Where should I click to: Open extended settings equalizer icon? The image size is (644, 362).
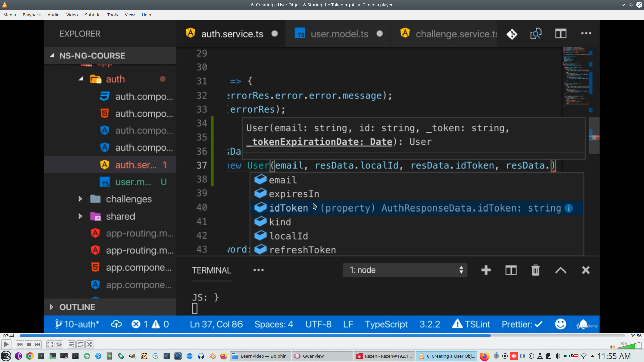click(x=59, y=344)
